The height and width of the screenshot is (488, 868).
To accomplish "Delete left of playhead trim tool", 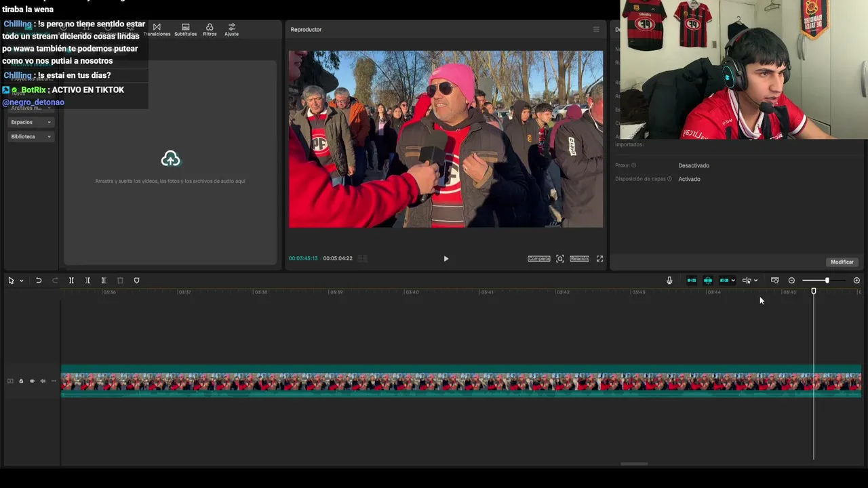I will coord(87,281).
